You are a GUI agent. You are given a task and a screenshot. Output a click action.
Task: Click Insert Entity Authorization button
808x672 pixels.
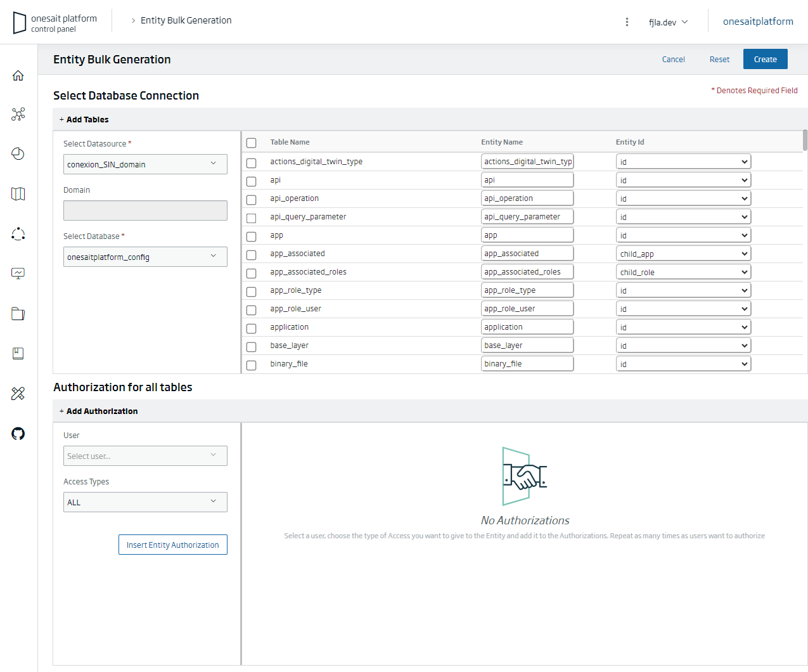pyautogui.click(x=172, y=545)
